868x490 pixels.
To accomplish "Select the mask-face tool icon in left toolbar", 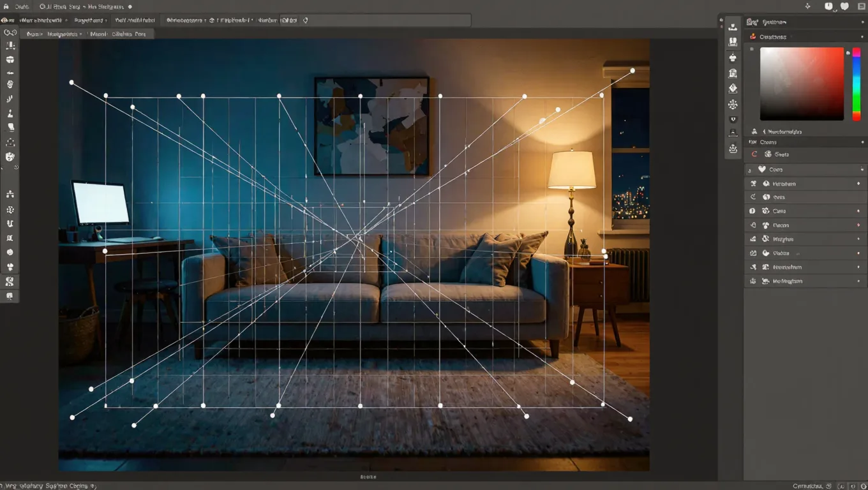I will (x=10, y=157).
